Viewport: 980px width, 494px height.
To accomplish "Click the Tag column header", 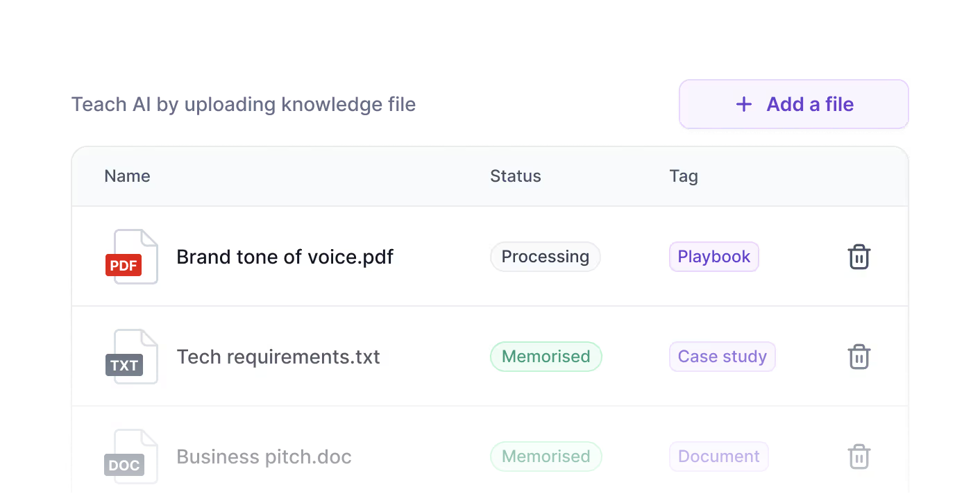I will point(684,176).
